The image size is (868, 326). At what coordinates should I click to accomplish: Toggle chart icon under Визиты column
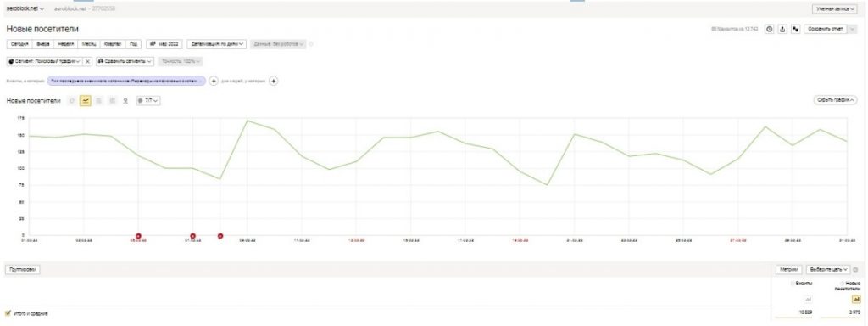(809, 299)
